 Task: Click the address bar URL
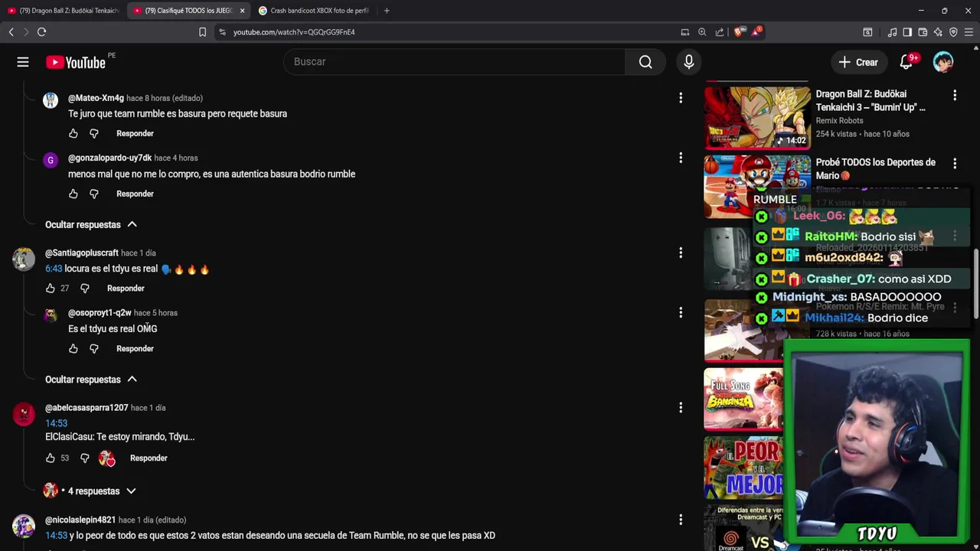pyautogui.click(x=294, y=32)
